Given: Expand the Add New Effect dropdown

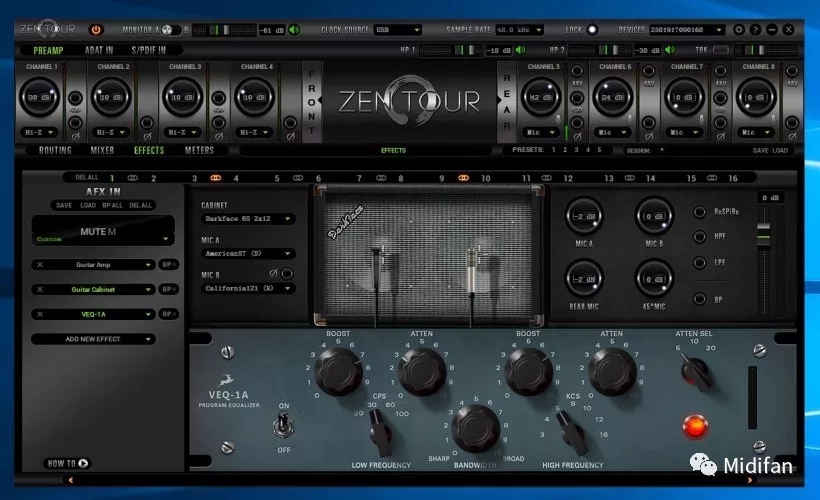Looking at the screenshot, I should [x=93, y=339].
